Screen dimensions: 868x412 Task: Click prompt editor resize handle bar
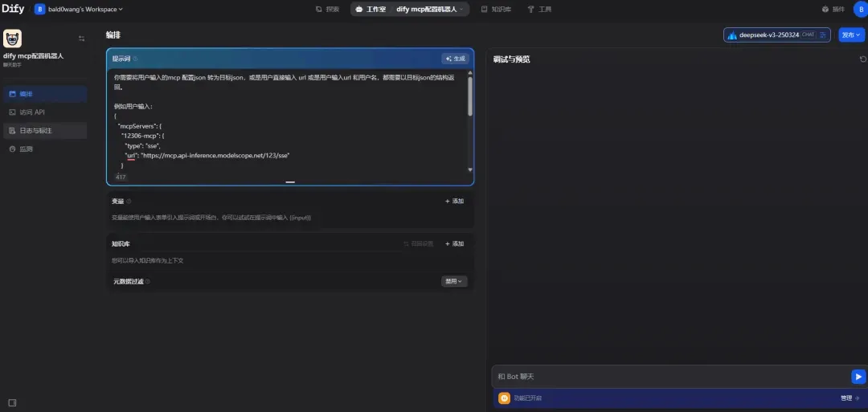[290, 182]
